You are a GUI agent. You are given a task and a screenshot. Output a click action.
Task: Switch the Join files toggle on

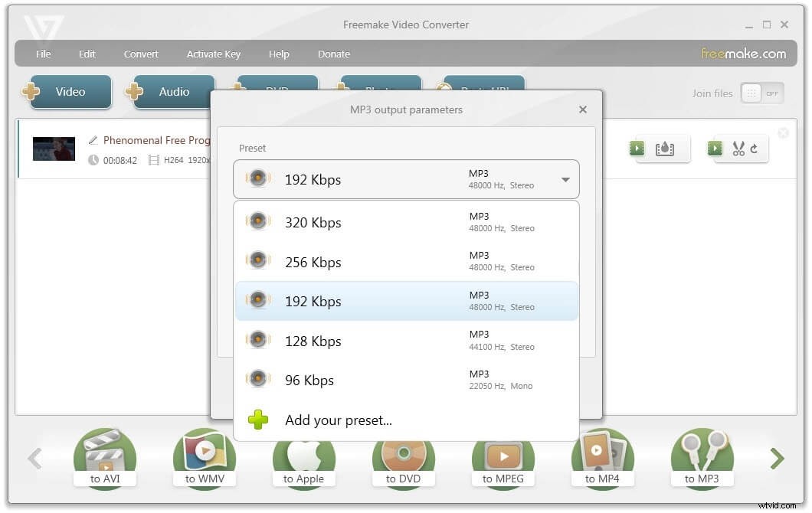coord(761,93)
